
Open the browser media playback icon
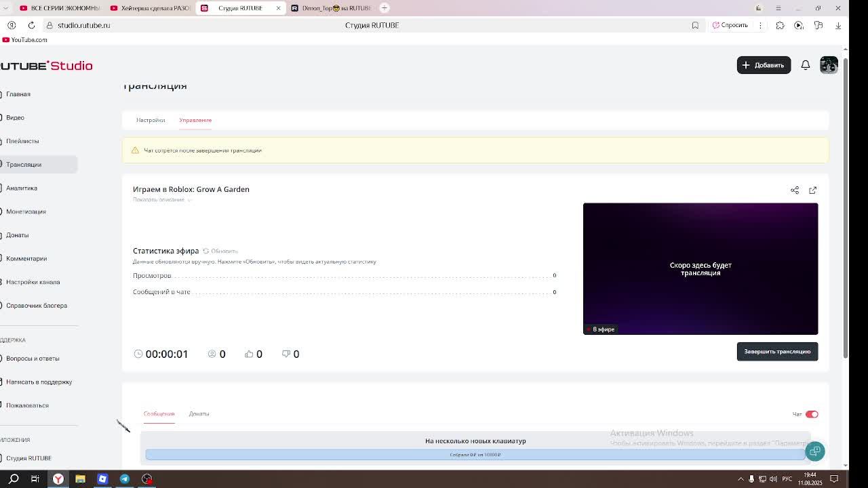[799, 25]
